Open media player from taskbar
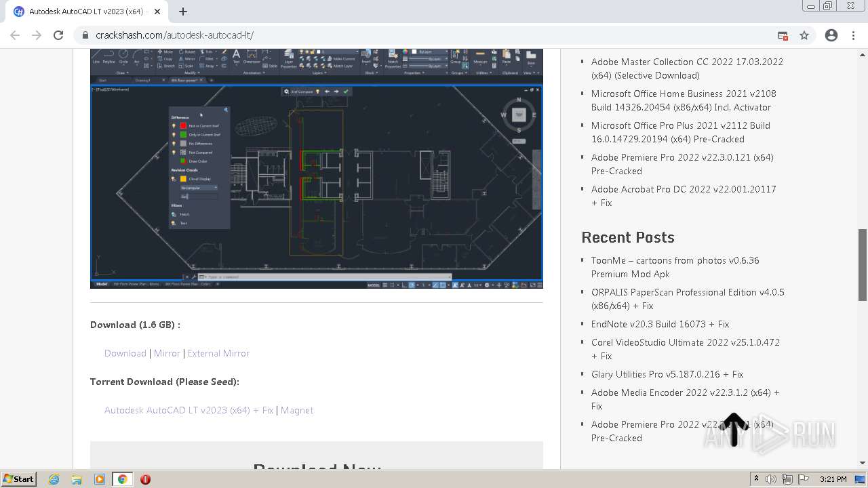 [x=100, y=479]
